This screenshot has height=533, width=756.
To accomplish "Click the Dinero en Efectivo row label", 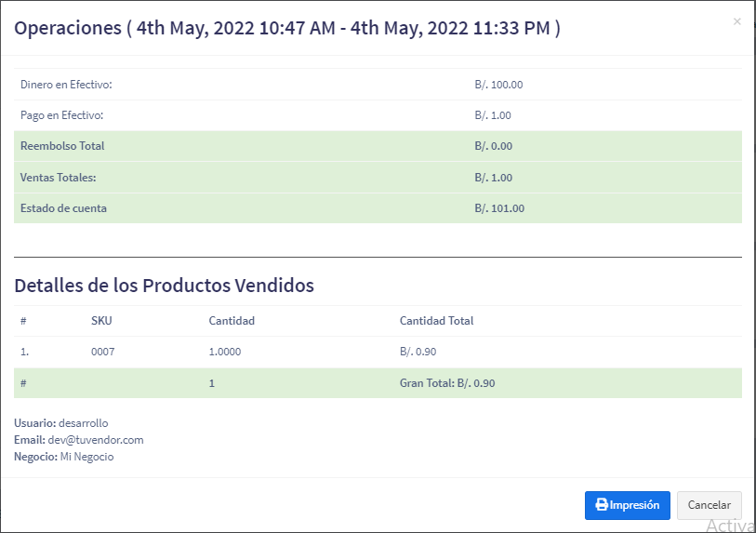I will pyautogui.click(x=66, y=85).
